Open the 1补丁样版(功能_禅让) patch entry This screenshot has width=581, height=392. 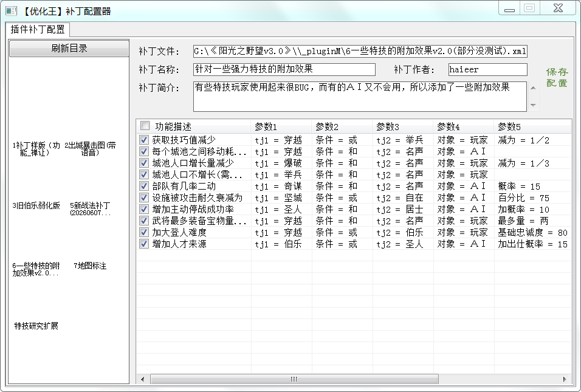36,148
